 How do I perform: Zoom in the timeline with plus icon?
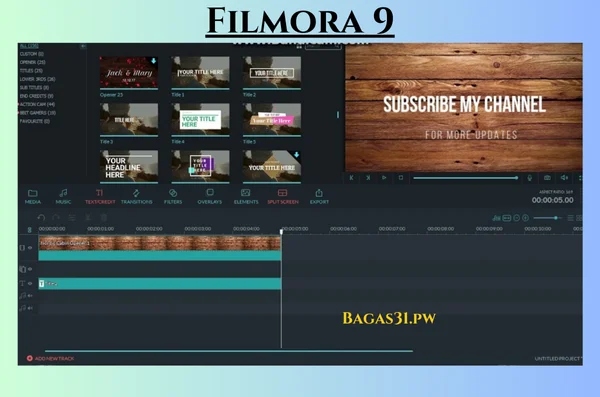[526, 218]
